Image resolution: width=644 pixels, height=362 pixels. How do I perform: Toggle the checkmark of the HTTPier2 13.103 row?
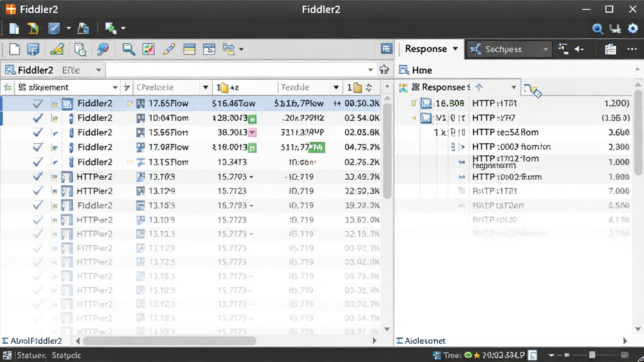pos(38,220)
